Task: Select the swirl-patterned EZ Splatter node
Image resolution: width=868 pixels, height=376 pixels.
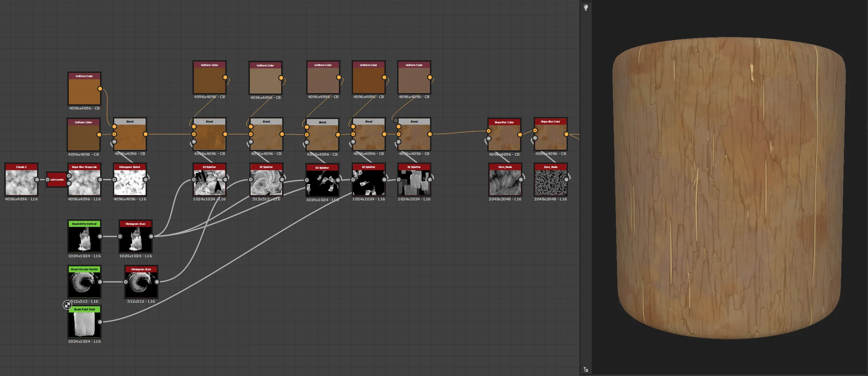Action: pos(266,179)
